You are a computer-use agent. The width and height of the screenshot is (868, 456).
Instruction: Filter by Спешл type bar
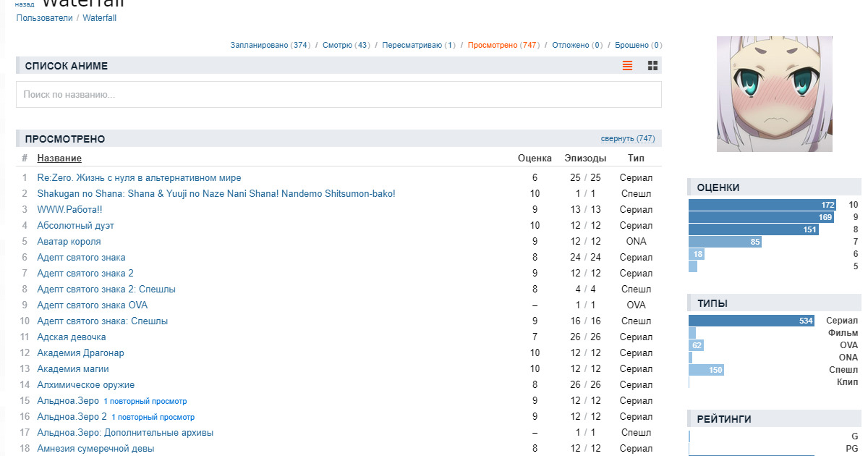pos(706,370)
